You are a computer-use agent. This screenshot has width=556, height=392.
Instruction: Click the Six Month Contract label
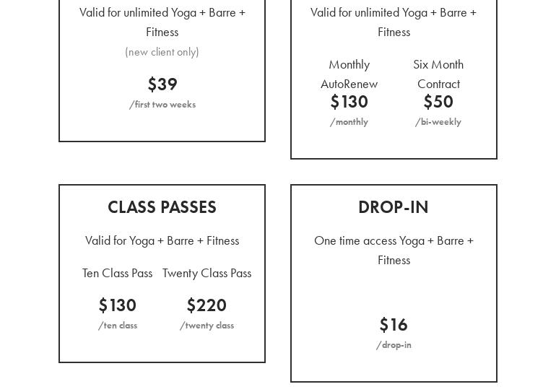click(438, 74)
